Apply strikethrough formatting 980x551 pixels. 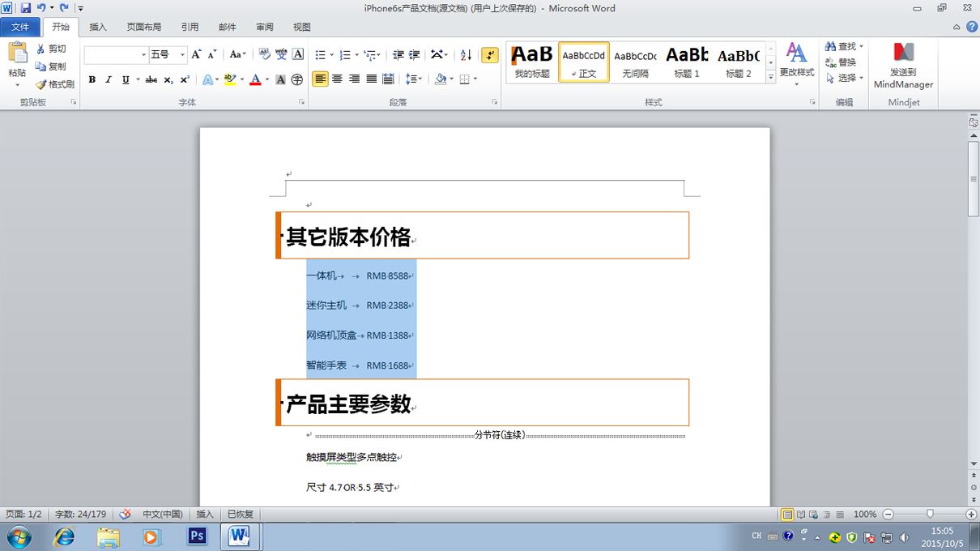tap(151, 79)
